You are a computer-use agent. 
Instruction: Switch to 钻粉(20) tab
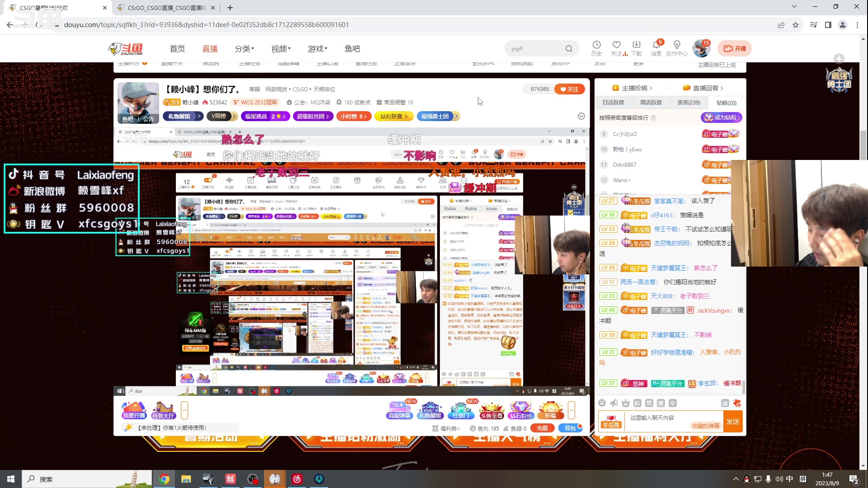726,103
